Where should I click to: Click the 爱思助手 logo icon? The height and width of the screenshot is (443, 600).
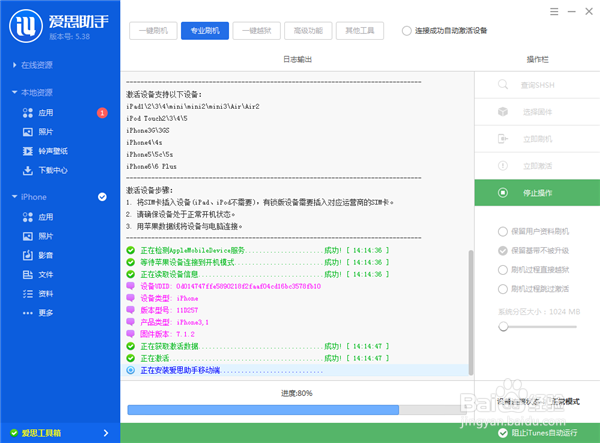[26, 26]
